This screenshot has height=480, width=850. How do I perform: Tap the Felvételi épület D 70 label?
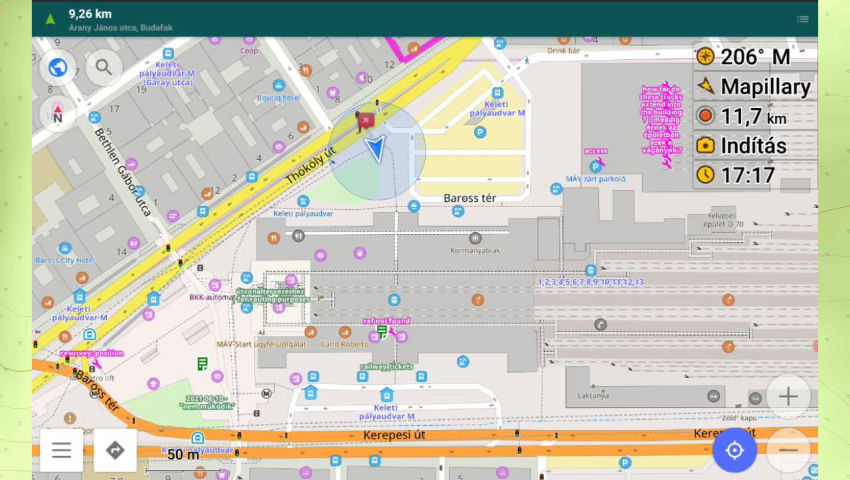pyautogui.click(x=723, y=220)
